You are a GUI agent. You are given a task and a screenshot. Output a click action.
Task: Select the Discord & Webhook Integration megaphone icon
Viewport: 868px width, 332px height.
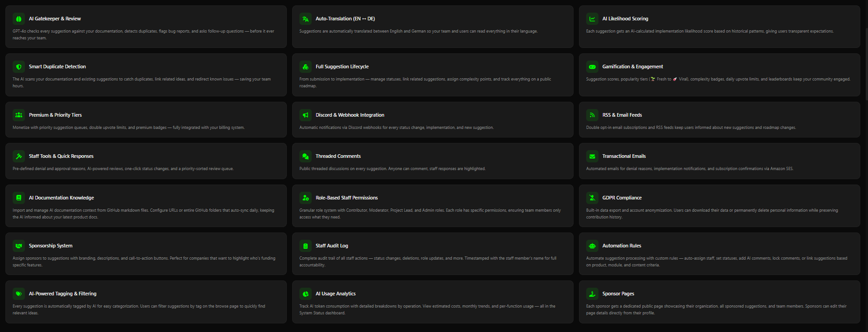click(305, 115)
